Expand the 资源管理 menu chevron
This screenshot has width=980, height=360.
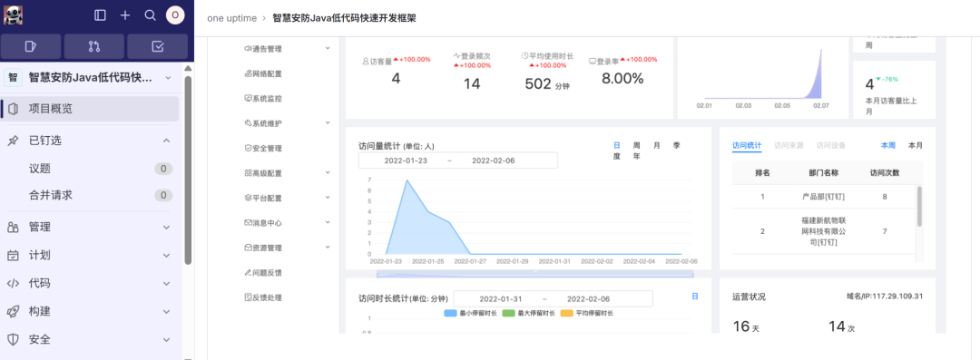[328, 247]
